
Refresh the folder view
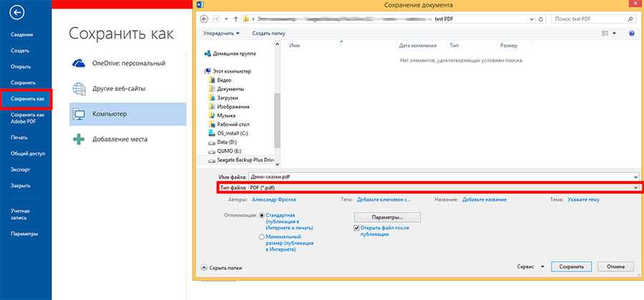tap(542, 19)
